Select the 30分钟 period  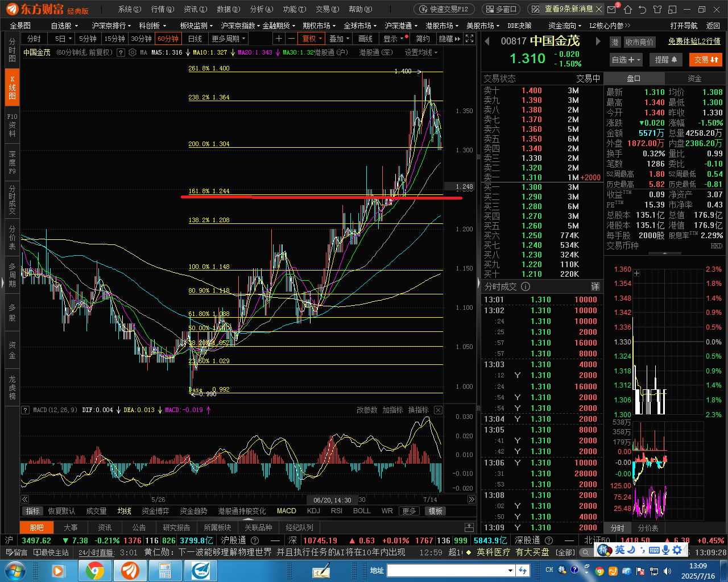tap(141, 39)
